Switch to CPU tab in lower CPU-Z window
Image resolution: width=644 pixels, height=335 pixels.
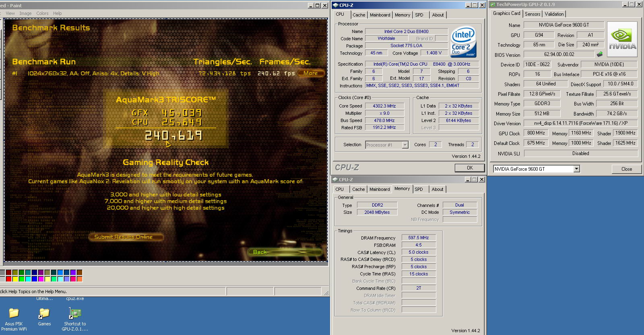coord(340,189)
